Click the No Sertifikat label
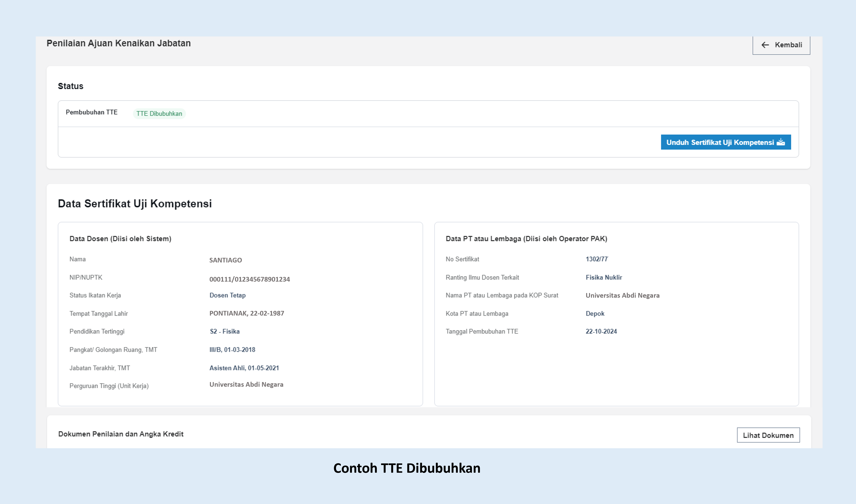856x504 pixels. tap(462, 259)
